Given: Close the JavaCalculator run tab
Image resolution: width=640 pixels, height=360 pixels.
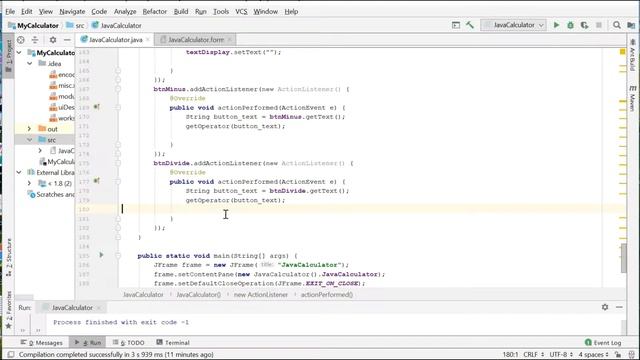Looking at the screenshot, I should (x=99, y=308).
